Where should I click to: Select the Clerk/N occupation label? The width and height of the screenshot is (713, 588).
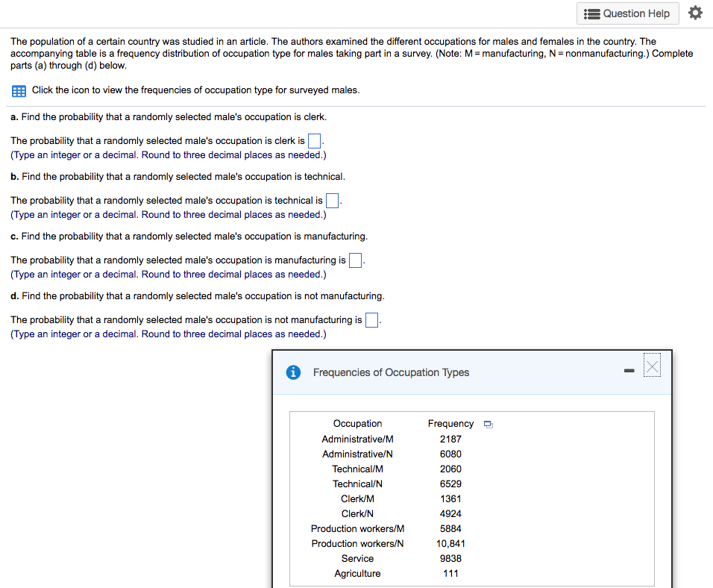click(357, 514)
